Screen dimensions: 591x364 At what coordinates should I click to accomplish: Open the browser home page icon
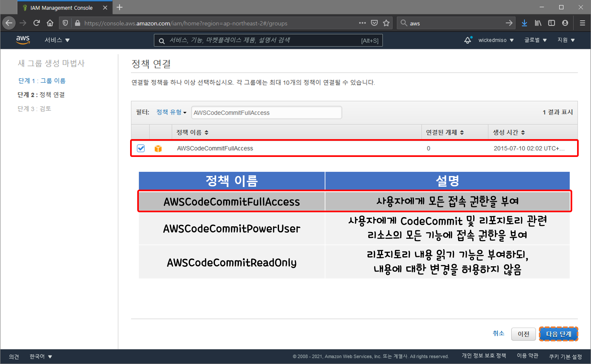point(50,23)
